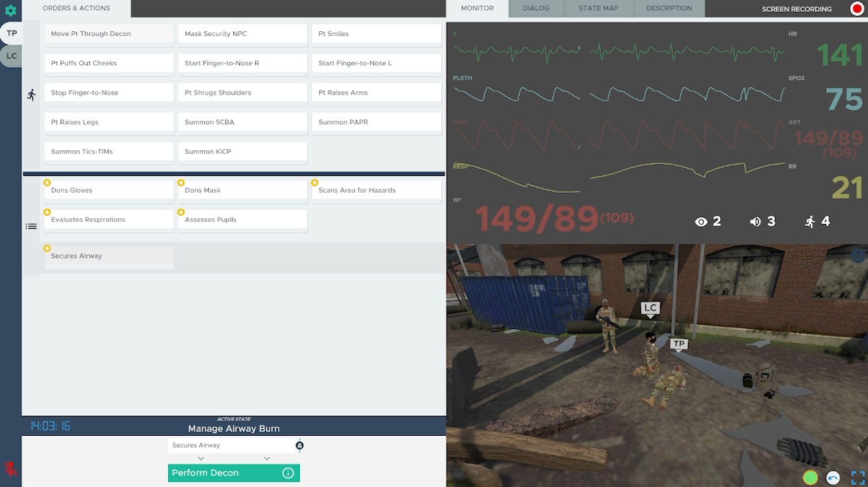Click the green status circle
Screen dimensions: 868x487
pyautogui.click(x=810, y=477)
